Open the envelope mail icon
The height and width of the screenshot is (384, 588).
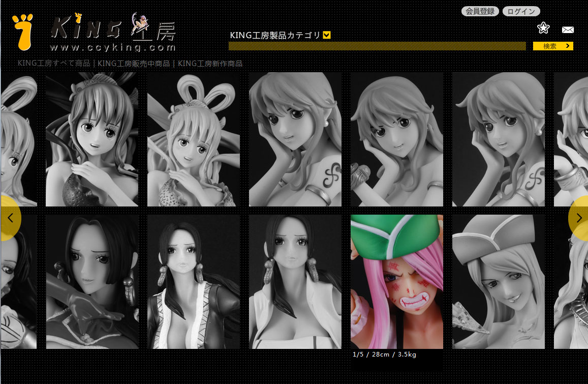[568, 29]
